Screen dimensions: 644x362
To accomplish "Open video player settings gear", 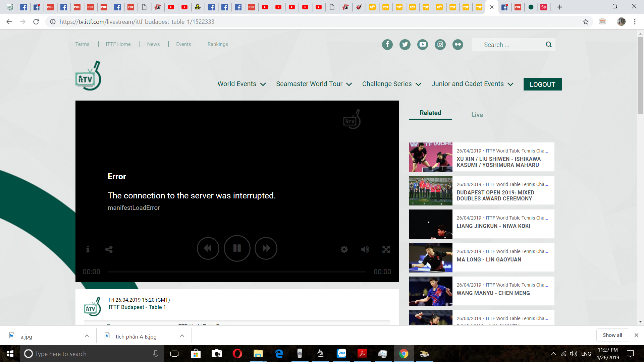I will (x=344, y=249).
